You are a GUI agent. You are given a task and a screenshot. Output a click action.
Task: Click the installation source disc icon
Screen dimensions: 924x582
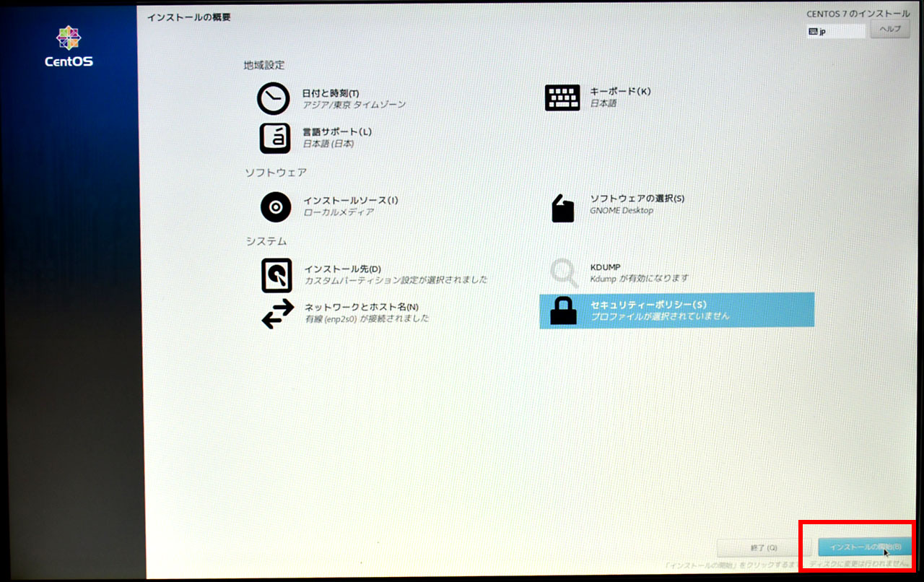click(275, 207)
